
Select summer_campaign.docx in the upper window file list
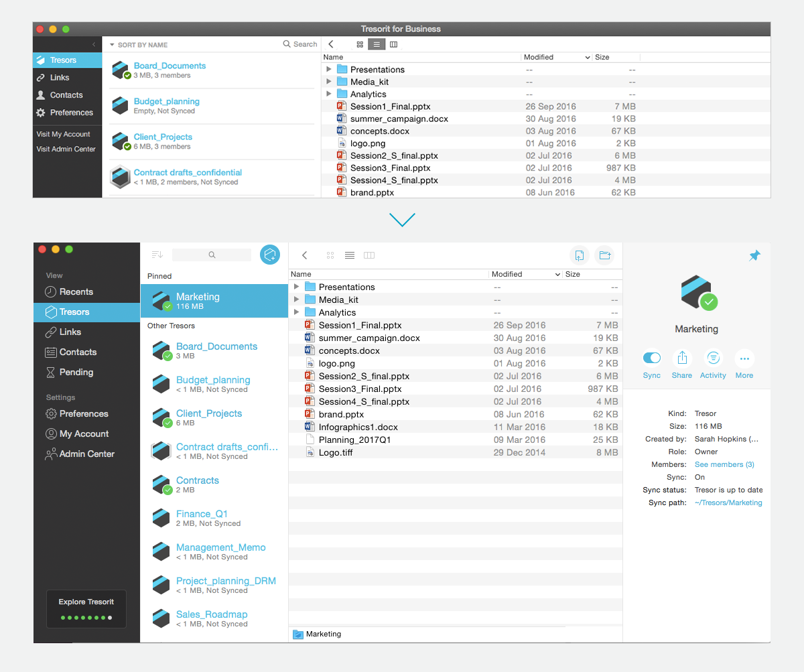[546, 119]
